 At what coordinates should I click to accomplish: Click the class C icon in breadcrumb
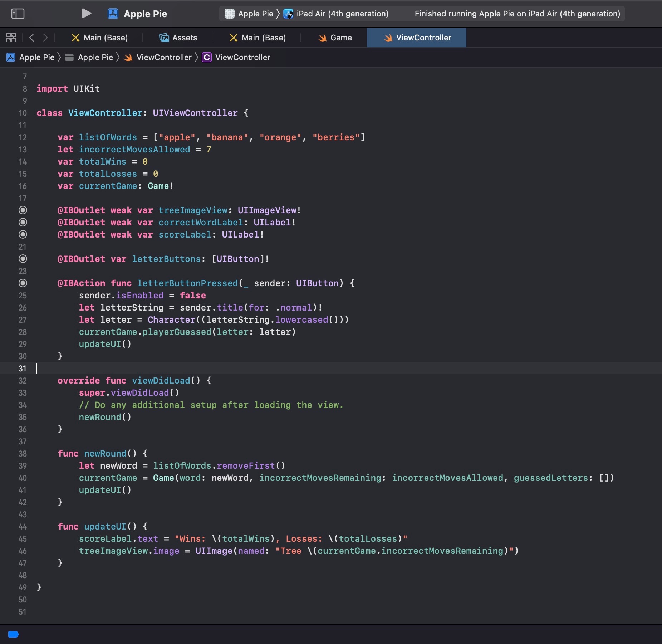point(207,57)
